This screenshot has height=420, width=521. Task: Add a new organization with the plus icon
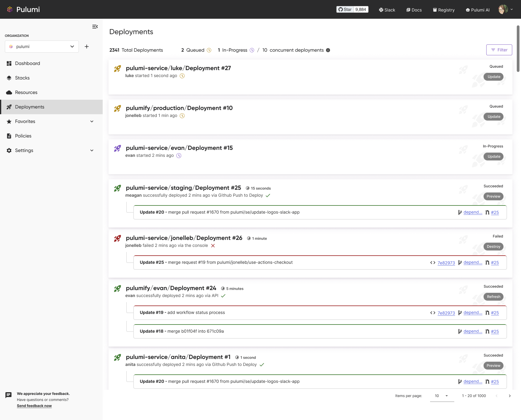click(87, 47)
